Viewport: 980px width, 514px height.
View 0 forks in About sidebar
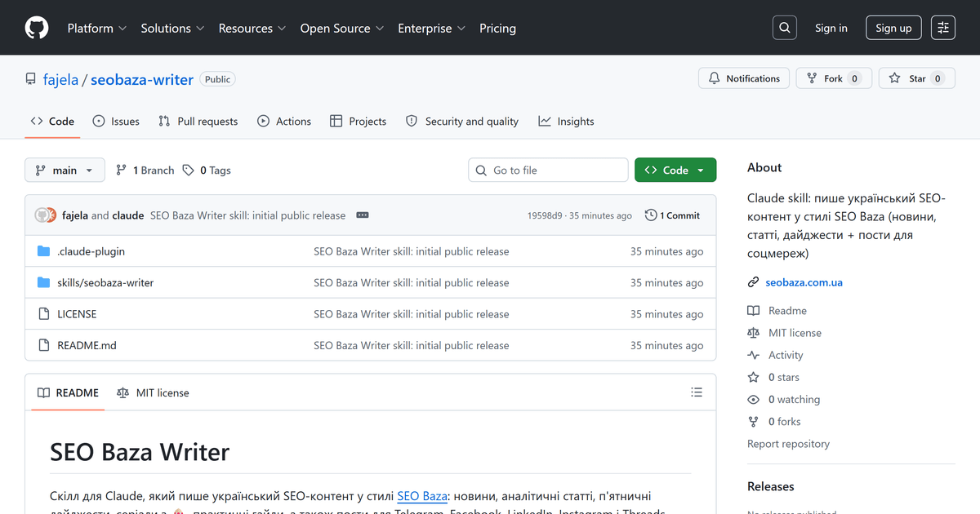(774, 421)
